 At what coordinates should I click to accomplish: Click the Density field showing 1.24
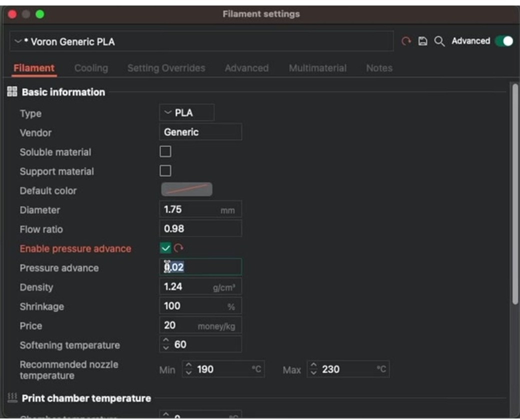(200, 286)
